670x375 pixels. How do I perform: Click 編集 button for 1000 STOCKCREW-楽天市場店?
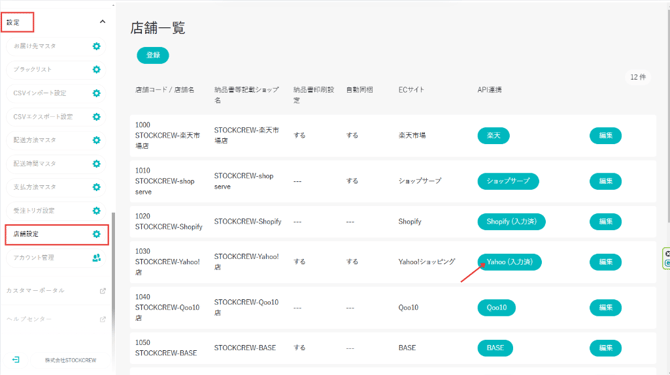tap(605, 136)
